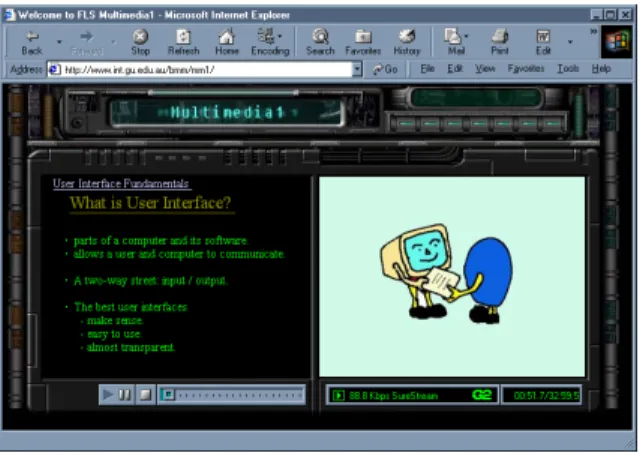Stop the media player stream

tap(145, 395)
